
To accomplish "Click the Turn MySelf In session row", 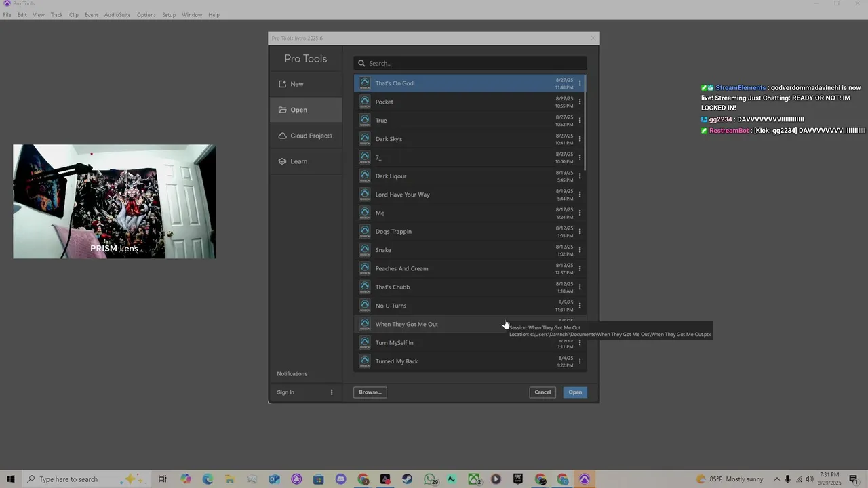I will (x=470, y=343).
